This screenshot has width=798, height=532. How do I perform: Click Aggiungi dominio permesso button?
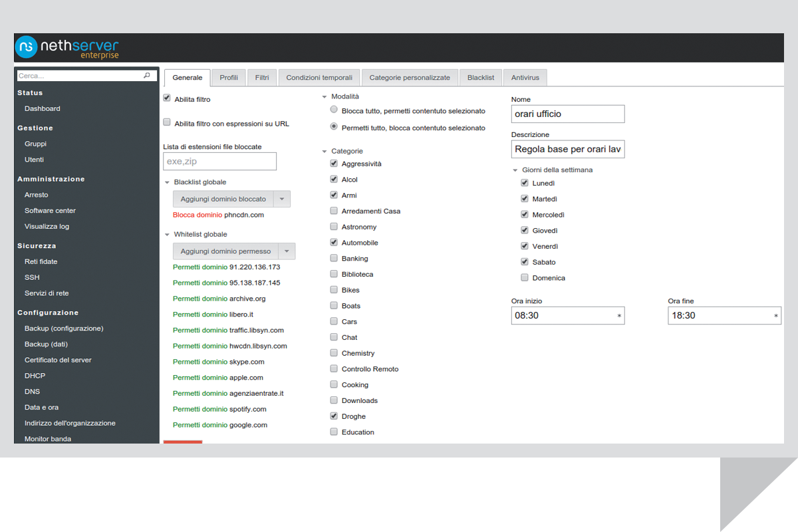[x=225, y=251]
